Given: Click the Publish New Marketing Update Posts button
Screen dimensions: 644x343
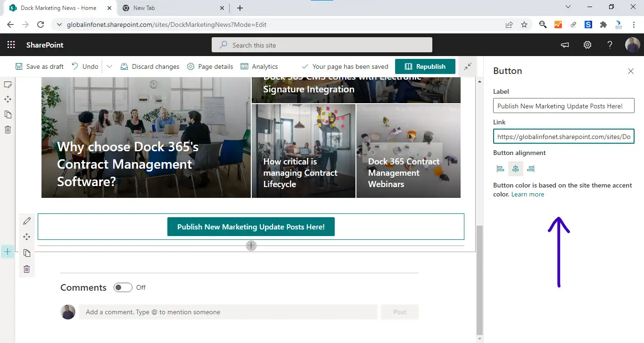Looking at the screenshot, I should (x=251, y=227).
